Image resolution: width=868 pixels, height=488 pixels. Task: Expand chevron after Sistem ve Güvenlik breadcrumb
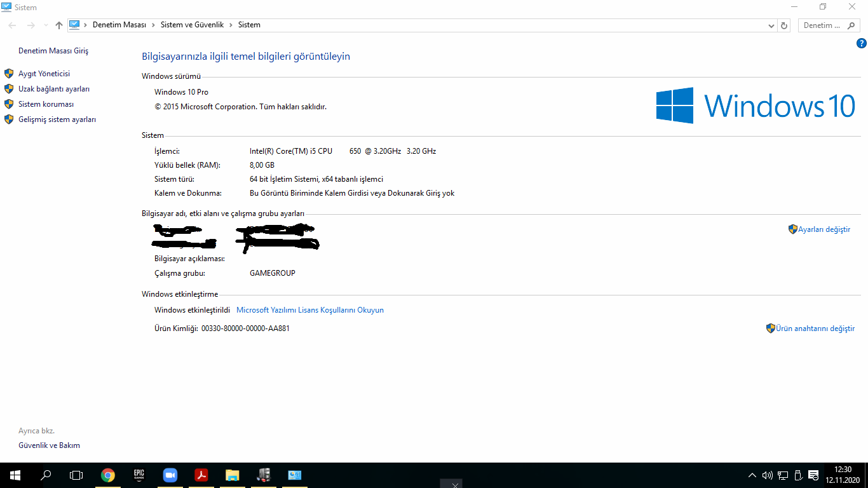pyautogui.click(x=231, y=25)
